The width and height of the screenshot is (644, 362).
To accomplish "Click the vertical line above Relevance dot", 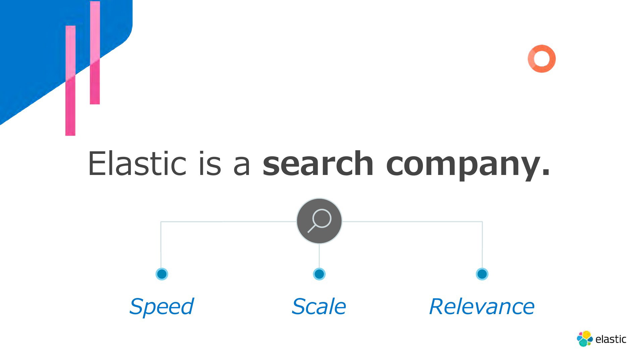I will 482,245.
